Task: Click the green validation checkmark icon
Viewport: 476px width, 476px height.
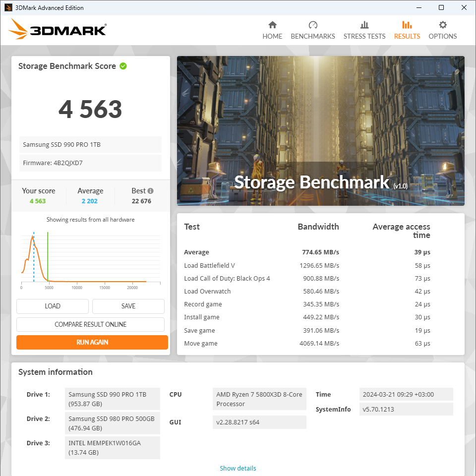Action: pyautogui.click(x=123, y=66)
